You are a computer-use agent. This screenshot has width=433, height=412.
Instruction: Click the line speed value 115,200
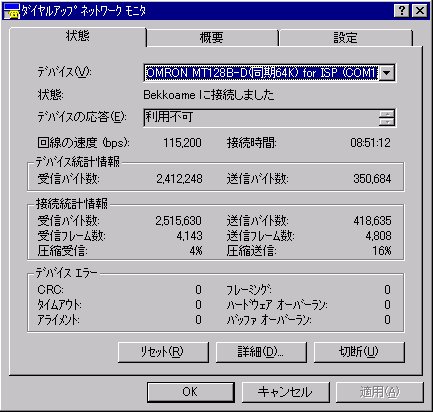tap(182, 143)
